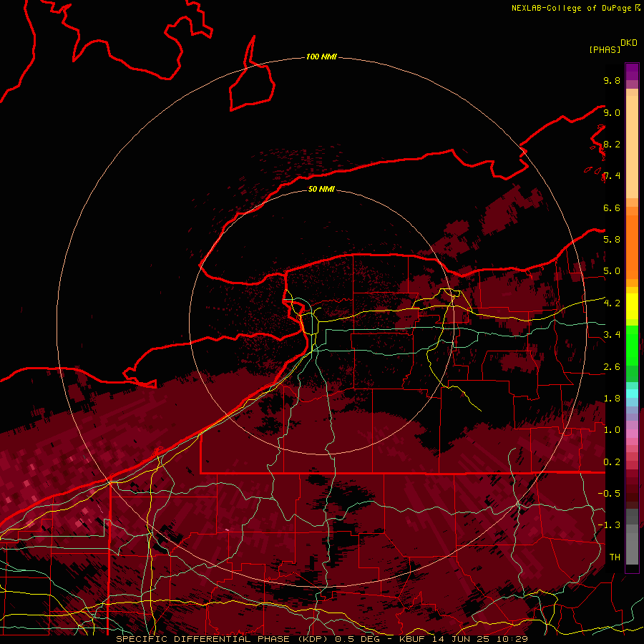Click the DKD legend heading
The width and height of the screenshot is (644, 644).
(629, 43)
